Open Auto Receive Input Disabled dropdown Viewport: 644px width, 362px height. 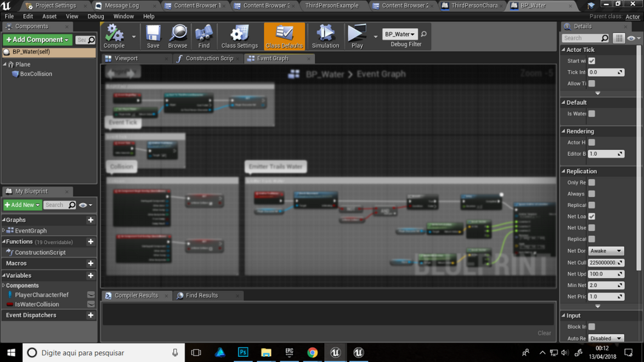606,338
